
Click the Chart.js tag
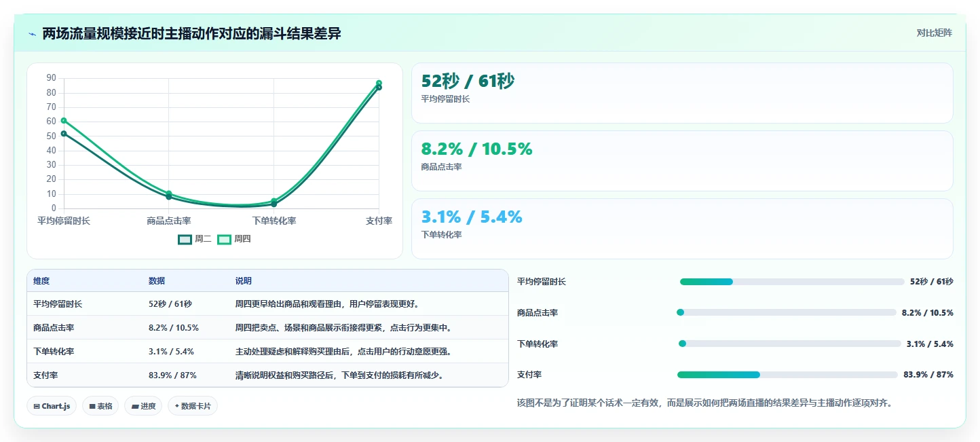(52, 406)
